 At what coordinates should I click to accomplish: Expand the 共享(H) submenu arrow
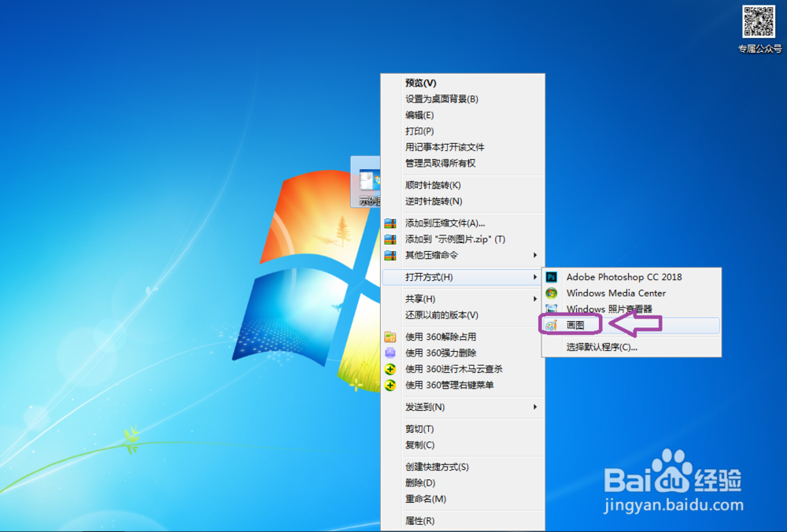(535, 299)
